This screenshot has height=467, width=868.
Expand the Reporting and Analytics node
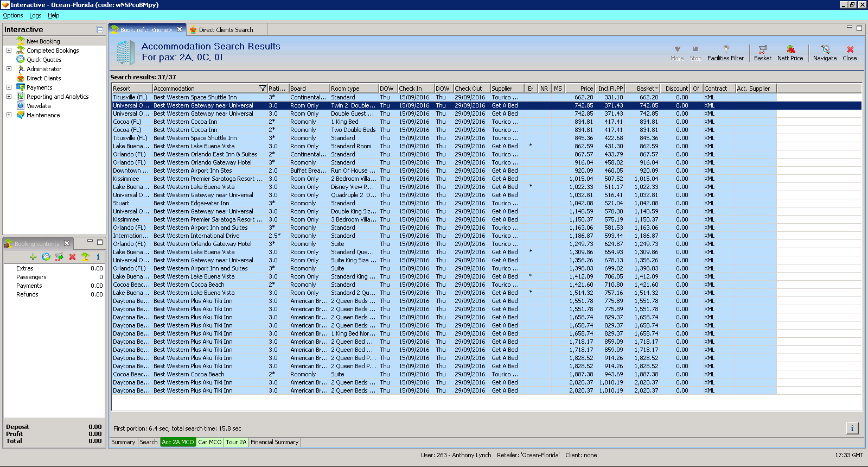[x=9, y=97]
